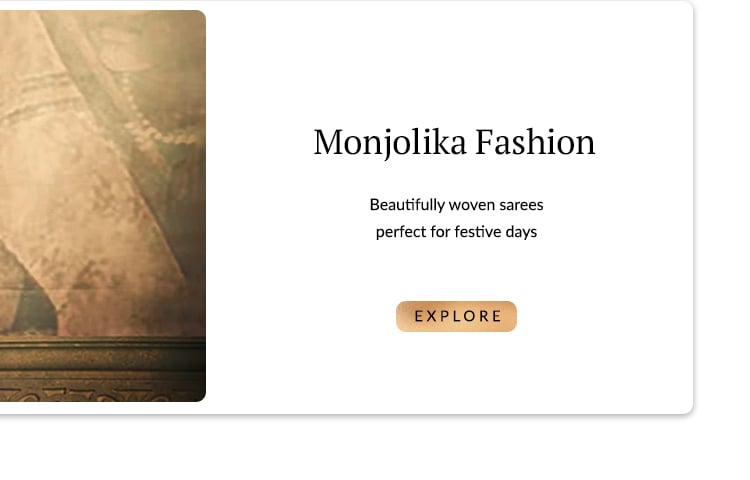This screenshot has height=480, width=750.
Task: Select the Monjolika Fashion heading
Action: (x=454, y=142)
